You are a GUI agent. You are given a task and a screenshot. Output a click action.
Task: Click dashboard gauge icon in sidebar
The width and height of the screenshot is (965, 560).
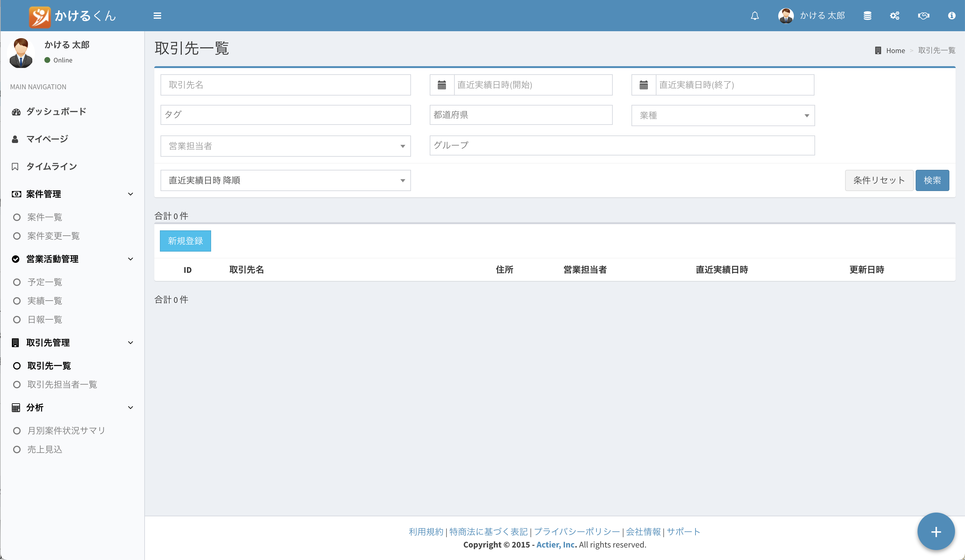click(16, 112)
